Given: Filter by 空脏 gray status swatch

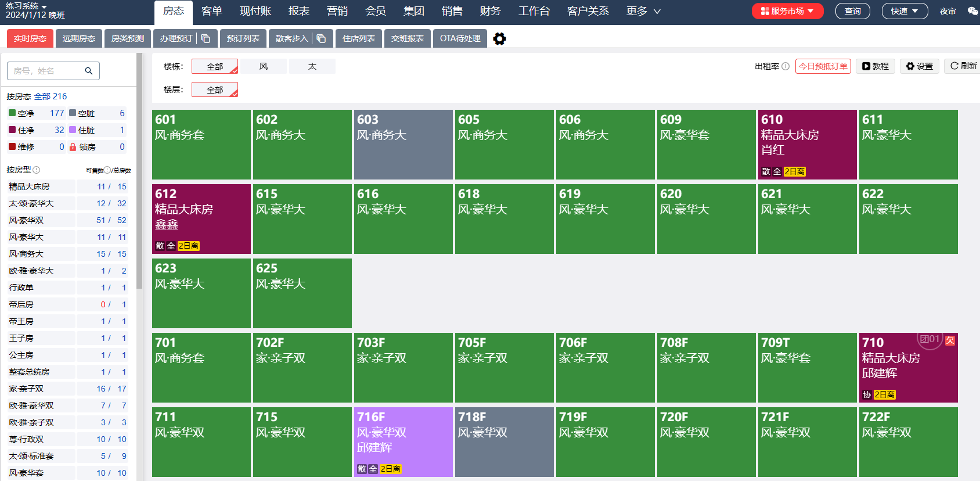Looking at the screenshot, I should (73, 113).
